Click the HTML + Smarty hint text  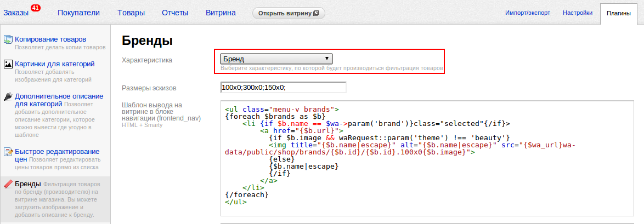pyautogui.click(x=142, y=125)
